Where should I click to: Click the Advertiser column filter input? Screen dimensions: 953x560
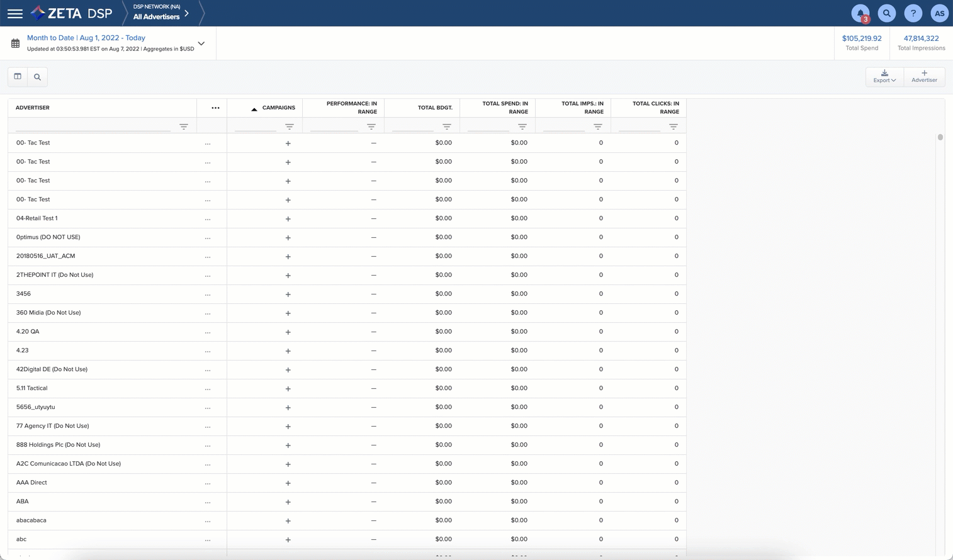tap(93, 126)
